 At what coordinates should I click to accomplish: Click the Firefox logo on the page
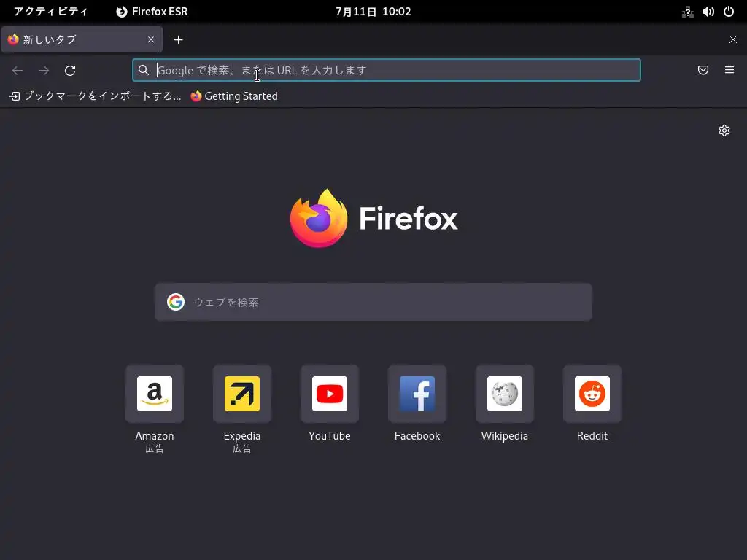coord(374,218)
